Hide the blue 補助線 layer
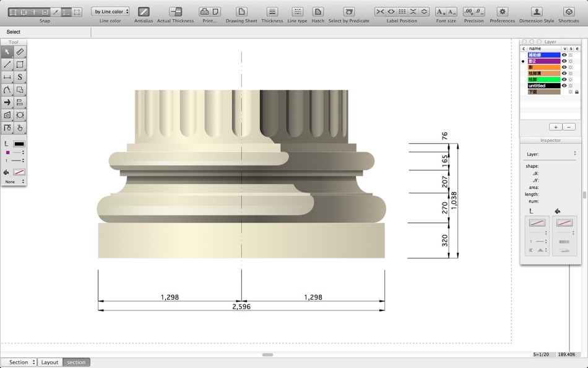Screen dimensions: 588x368 [564, 55]
